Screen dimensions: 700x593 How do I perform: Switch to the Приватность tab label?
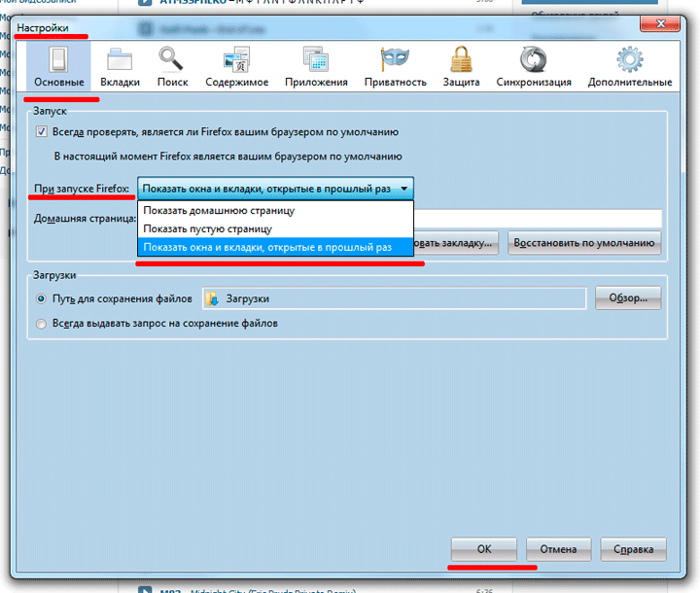[395, 83]
